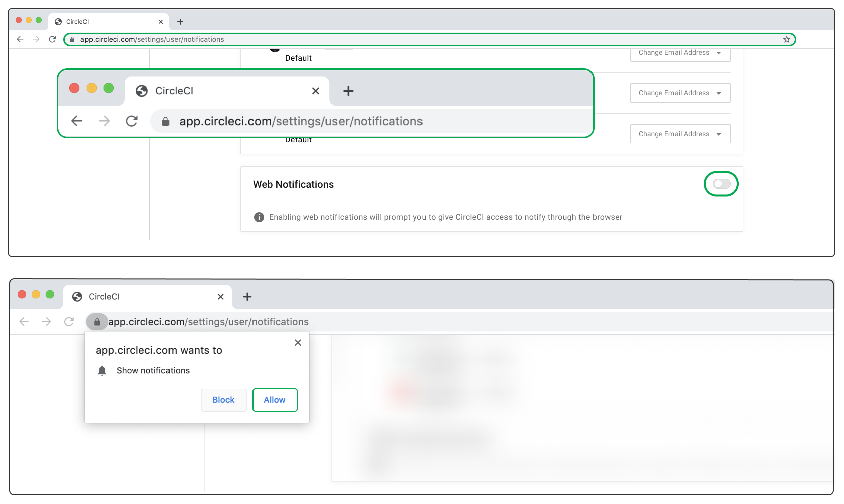Click the red close button of the bottom window
This screenshot has height=504, width=844.
point(22,294)
